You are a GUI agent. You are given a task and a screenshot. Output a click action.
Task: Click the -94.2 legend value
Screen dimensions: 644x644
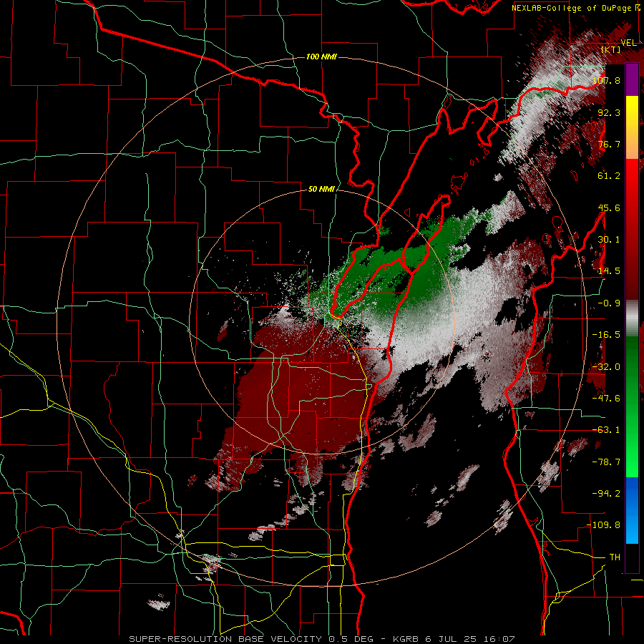(x=607, y=494)
